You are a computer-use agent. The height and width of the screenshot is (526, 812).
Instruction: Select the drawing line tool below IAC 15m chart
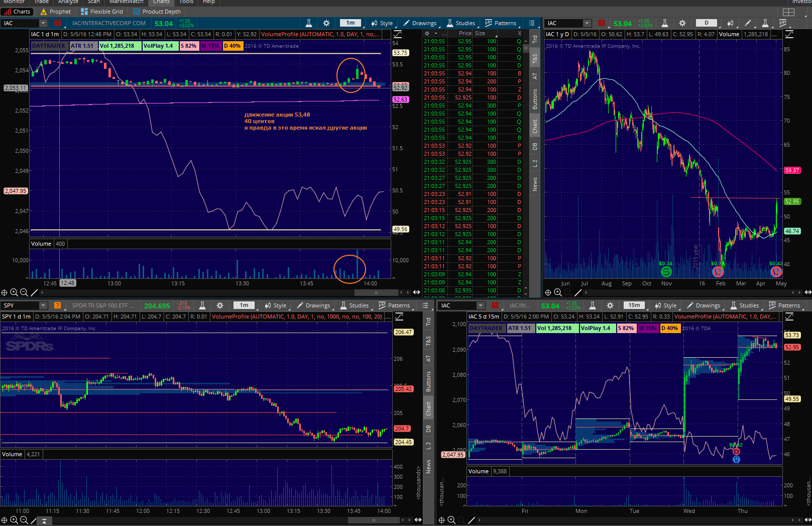click(x=472, y=520)
